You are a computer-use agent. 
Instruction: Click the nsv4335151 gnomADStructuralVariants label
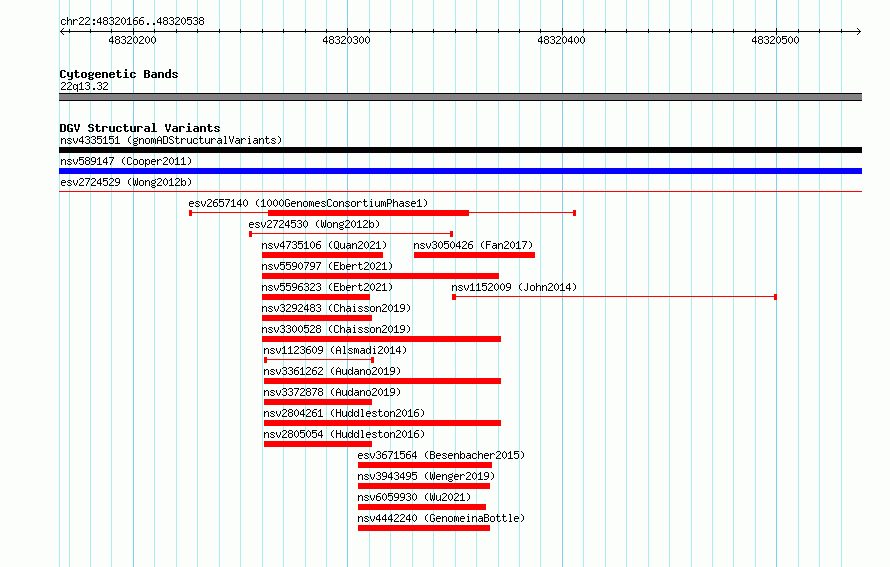tap(171, 140)
